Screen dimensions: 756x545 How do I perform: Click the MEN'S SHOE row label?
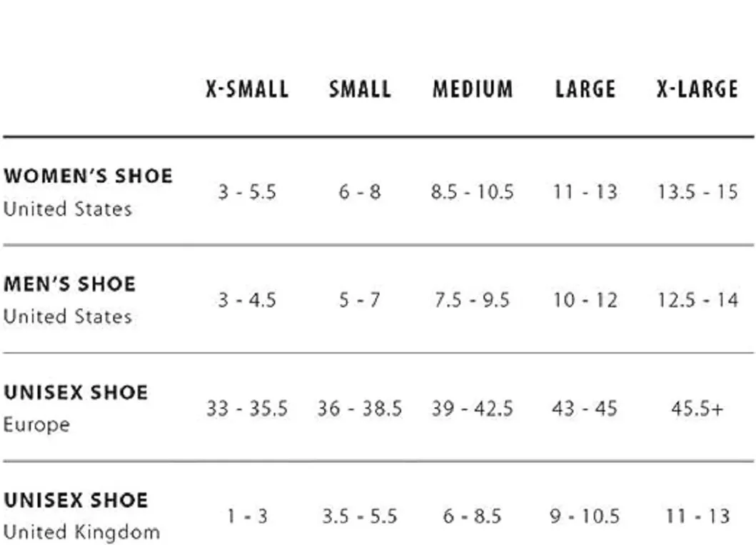[x=69, y=284]
